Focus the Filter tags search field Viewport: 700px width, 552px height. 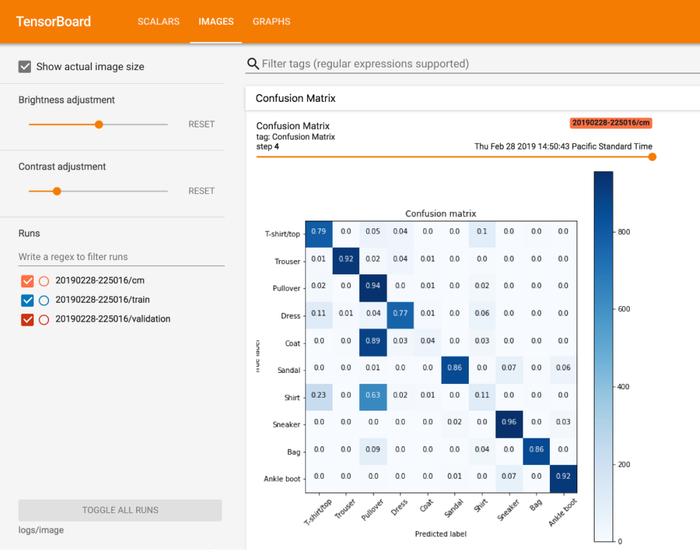point(478,64)
